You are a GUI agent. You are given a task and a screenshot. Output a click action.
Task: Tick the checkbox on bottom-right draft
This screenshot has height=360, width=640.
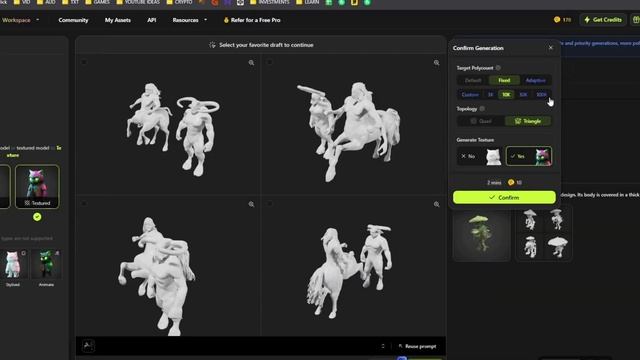270,203
